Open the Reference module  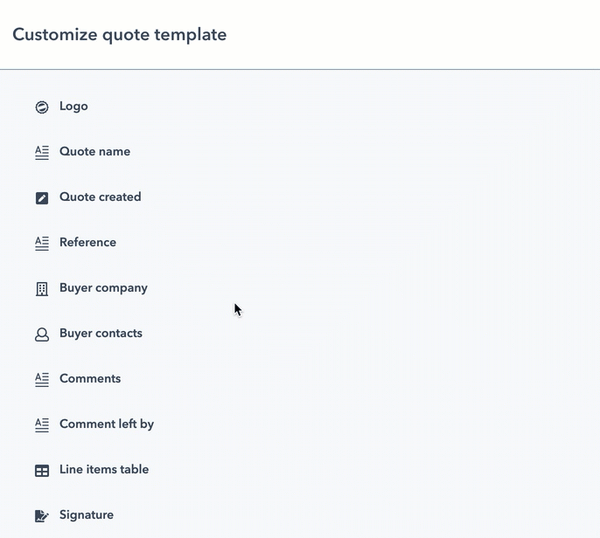[x=88, y=242]
